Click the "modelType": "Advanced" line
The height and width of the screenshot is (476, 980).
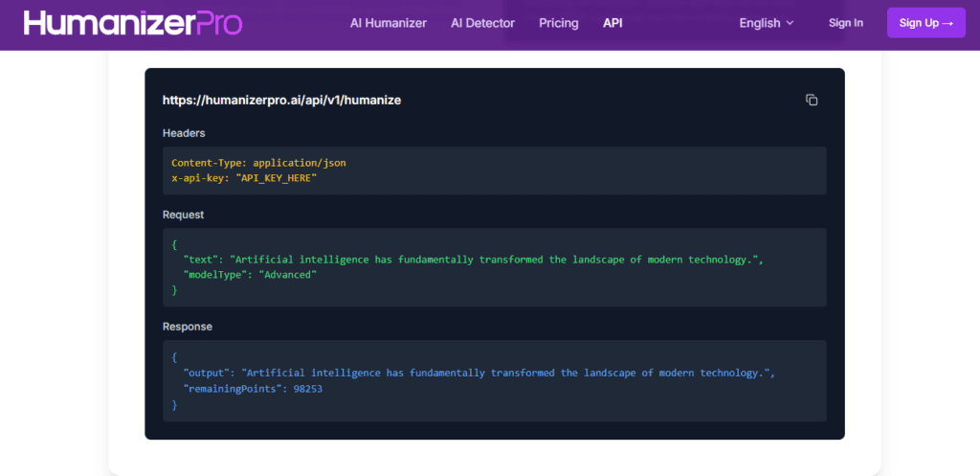tap(250, 275)
